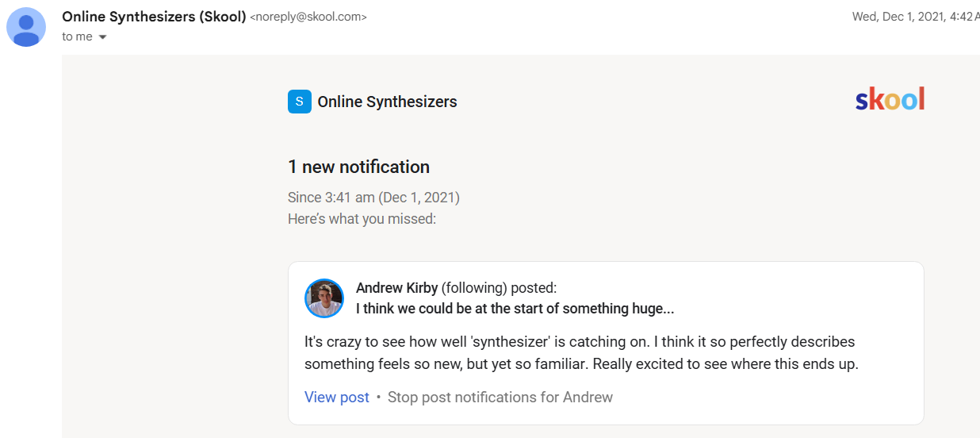Click the "Since 3:41 am" timestamp line

point(373,197)
